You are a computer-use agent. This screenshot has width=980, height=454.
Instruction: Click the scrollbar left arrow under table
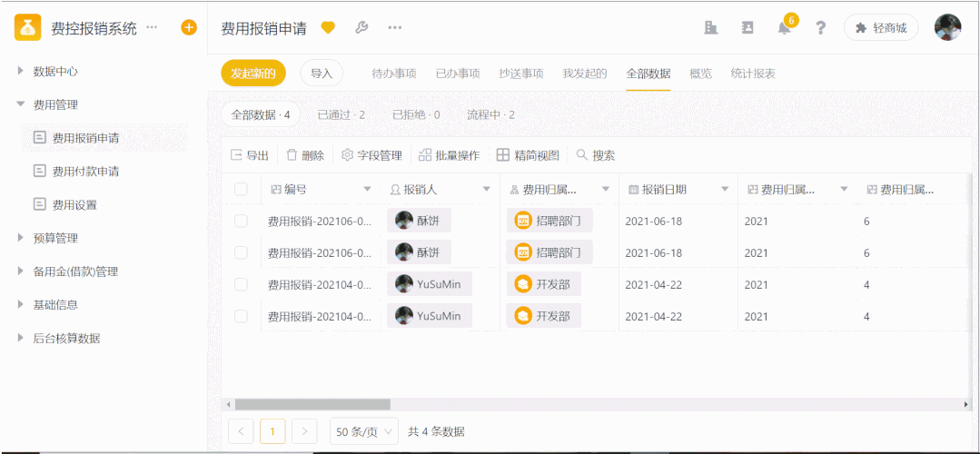(x=229, y=405)
